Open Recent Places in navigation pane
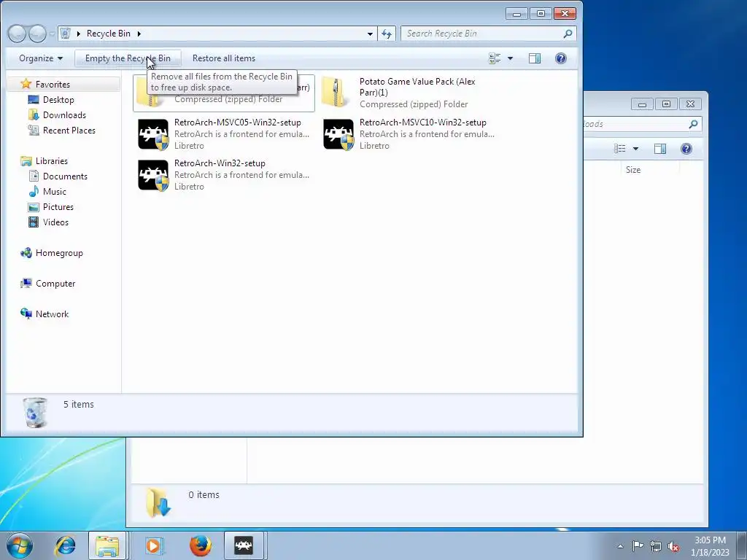This screenshot has height=560, width=747. pos(69,130)
